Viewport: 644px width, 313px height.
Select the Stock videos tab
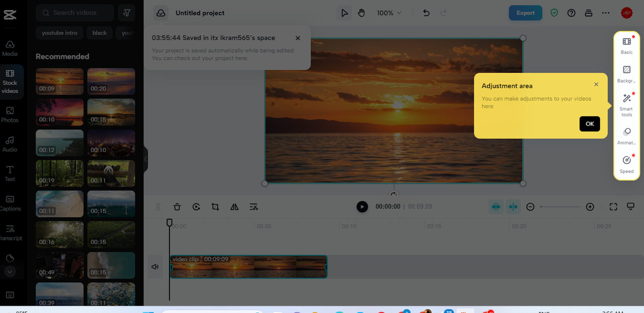point(10,82)
